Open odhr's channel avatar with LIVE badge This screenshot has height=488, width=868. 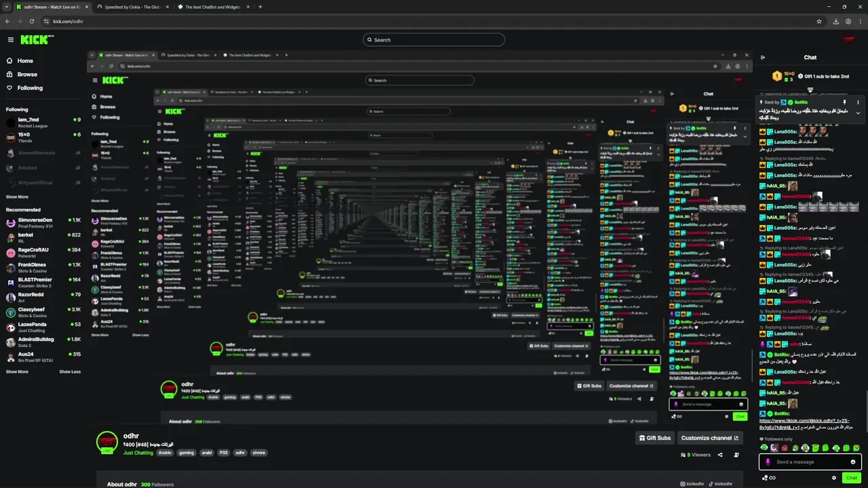coord(106,442)
